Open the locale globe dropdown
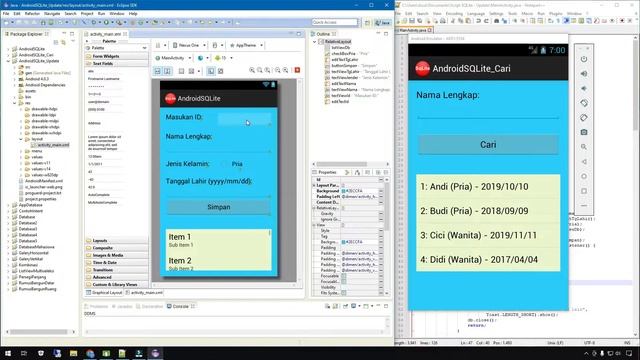Viewport: 640px width, 360px height. [203, 58]
